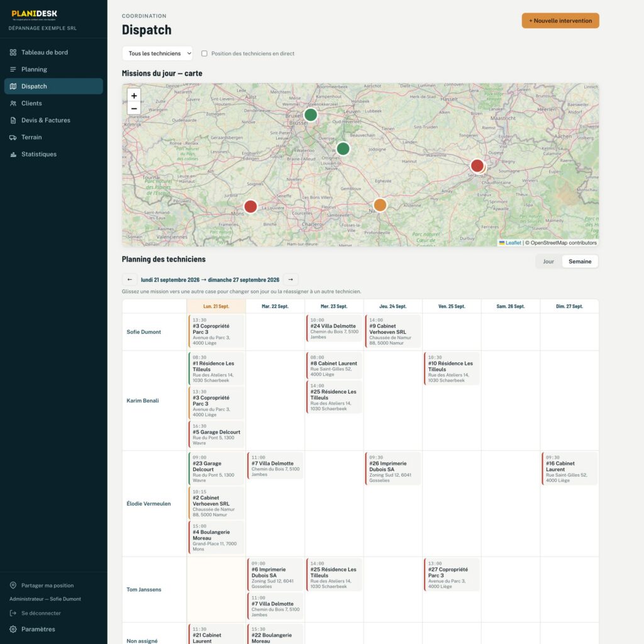Open mission #22 Boulangerie Moreau card
644x644 pixels.
pos(275,635)
